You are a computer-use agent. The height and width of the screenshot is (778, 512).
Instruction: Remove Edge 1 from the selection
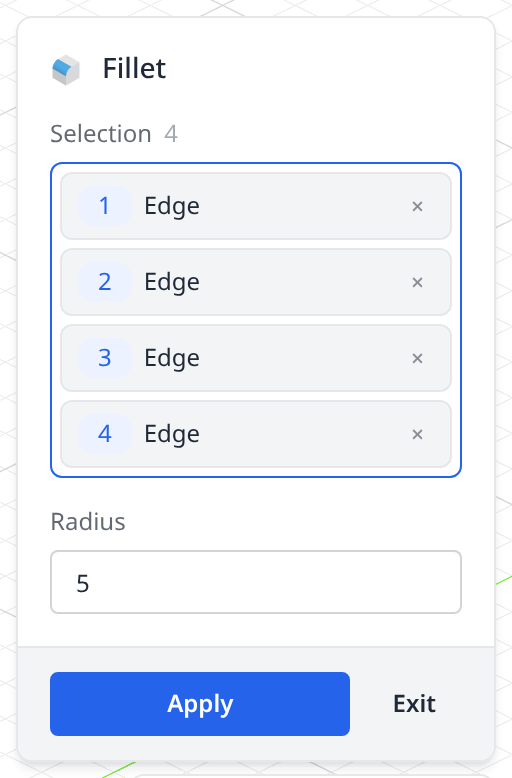click(417, 206)
